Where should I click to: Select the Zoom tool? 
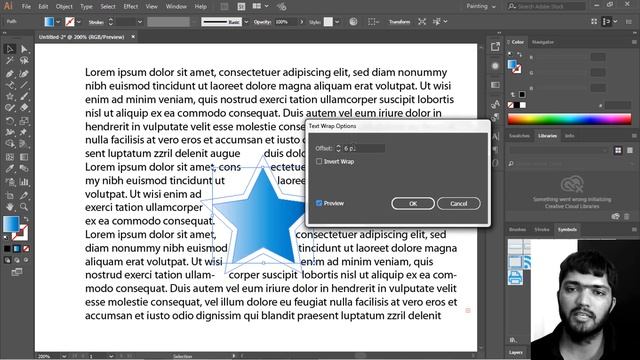click(24, 207)
